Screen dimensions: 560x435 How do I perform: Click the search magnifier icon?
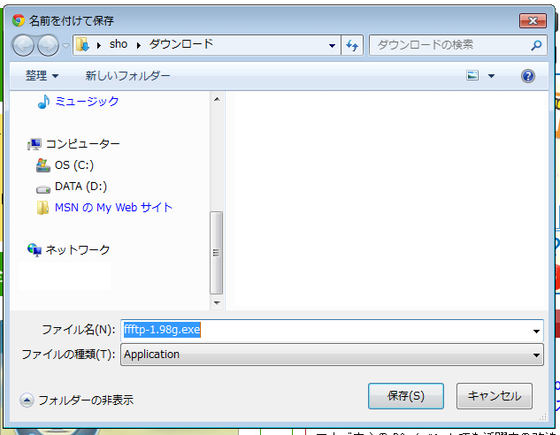pyautogui.click(x=536, y=45)
